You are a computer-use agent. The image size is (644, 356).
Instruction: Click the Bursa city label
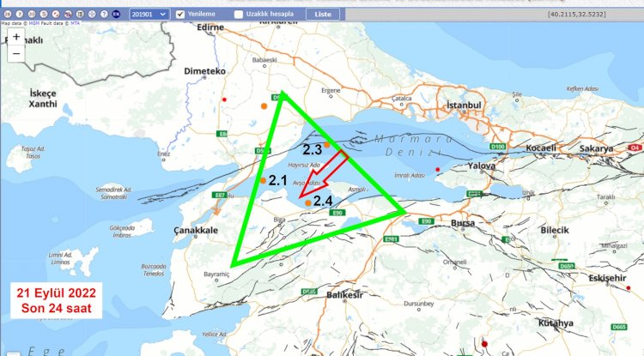point(463,223)
